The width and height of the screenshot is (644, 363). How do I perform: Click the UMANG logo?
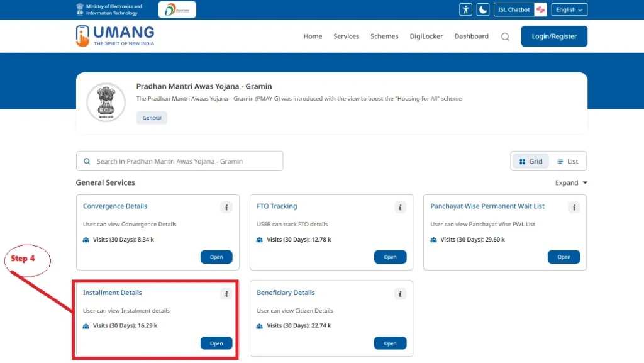click(x=115, y=36)
